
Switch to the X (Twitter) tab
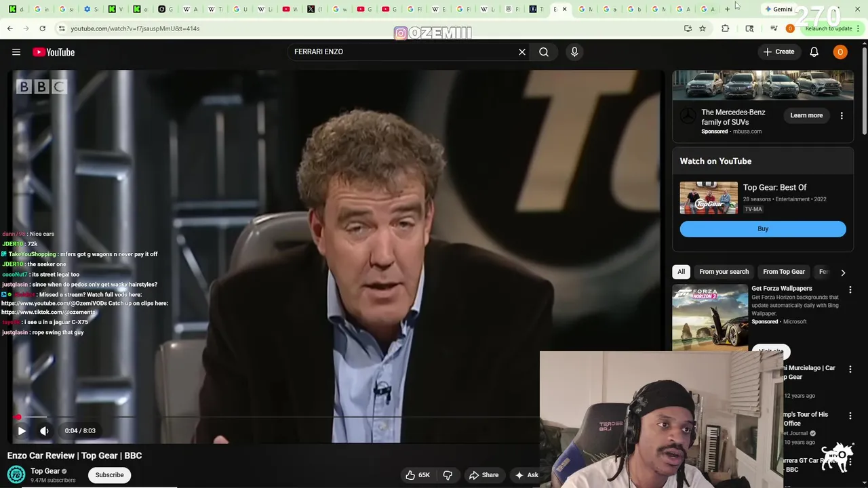[314, 9]
